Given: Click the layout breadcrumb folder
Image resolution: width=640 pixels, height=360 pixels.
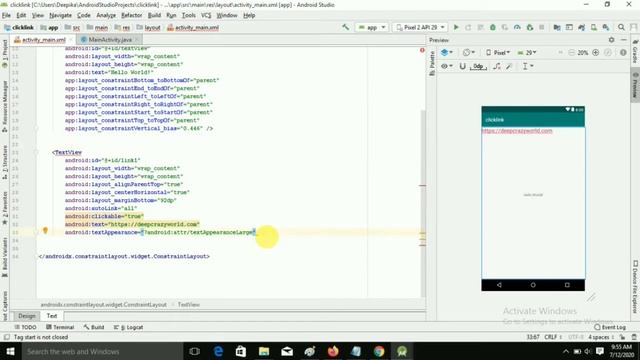Looking at the screenshot, I should point(149,27).
